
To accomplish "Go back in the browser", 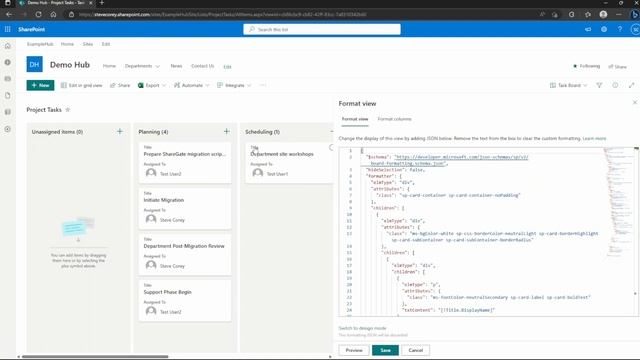I will pos(9,14).
